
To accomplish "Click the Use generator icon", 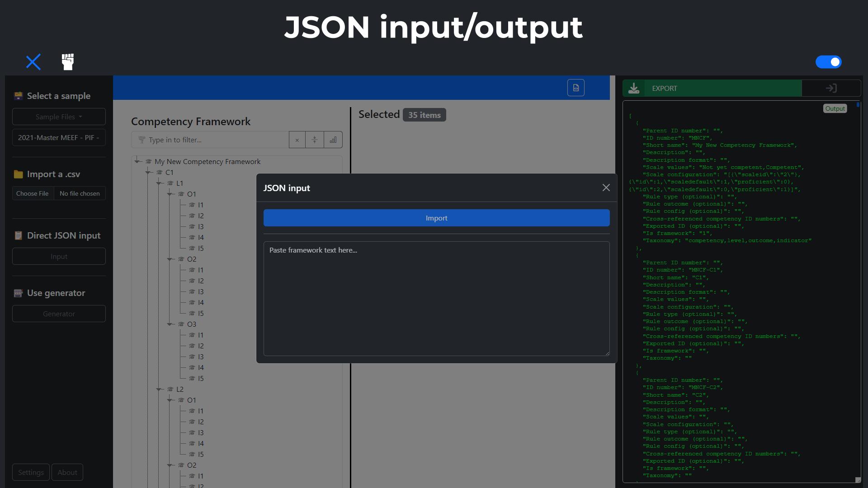I will coord(18,293).
